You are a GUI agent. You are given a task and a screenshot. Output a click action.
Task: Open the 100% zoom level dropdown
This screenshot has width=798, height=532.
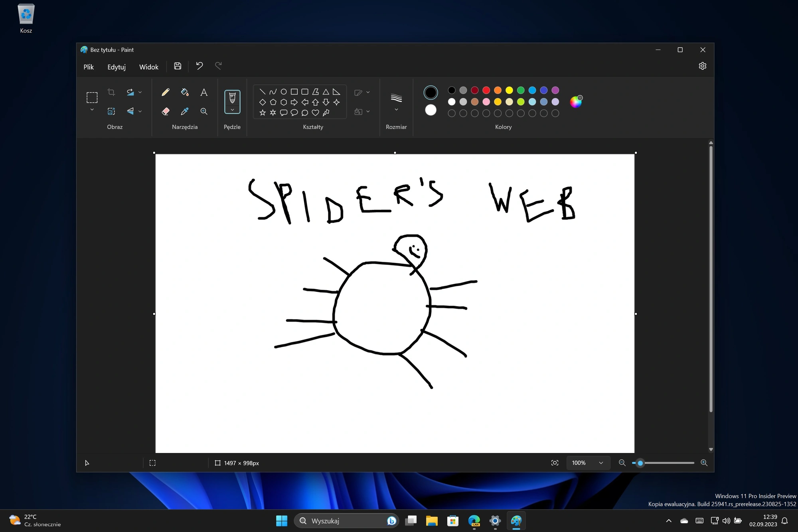pos(588,463)
